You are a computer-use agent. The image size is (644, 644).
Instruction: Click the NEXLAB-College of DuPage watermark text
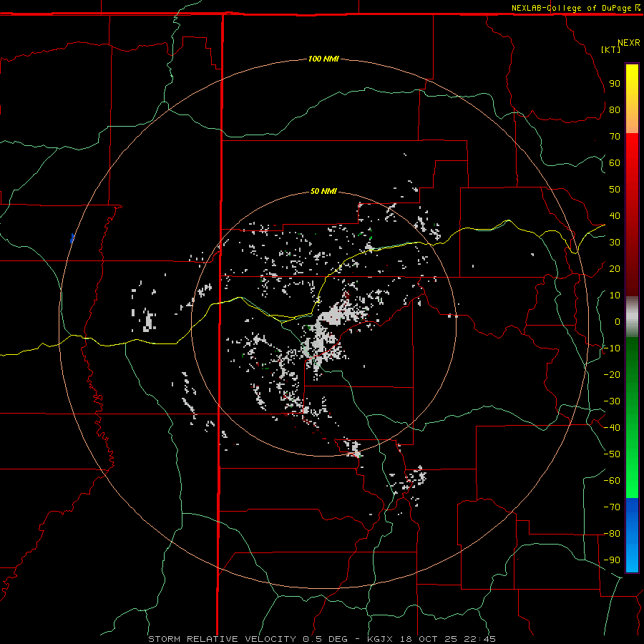571,8
